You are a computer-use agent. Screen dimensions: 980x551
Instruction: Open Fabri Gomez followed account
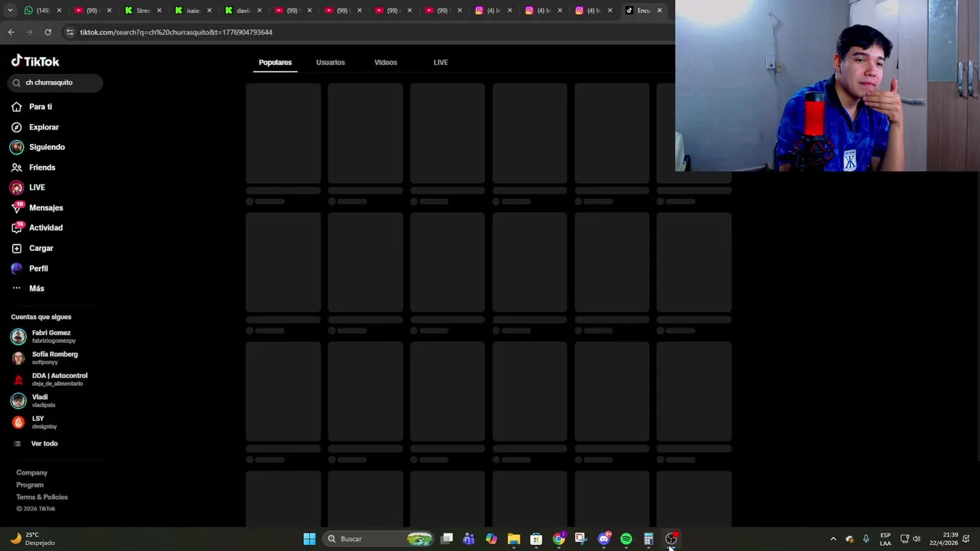coord(50,336)
